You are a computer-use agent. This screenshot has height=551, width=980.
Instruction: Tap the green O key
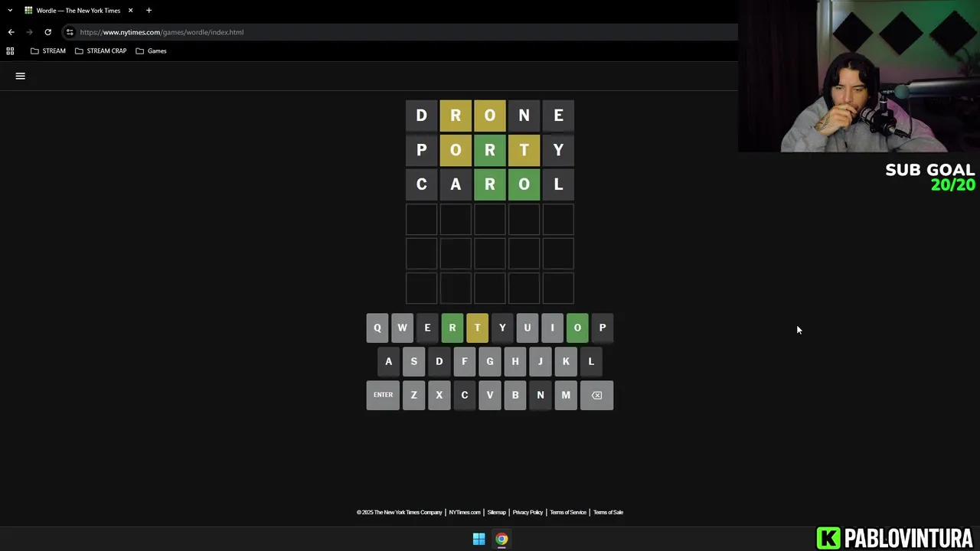[x=577, y=328]
